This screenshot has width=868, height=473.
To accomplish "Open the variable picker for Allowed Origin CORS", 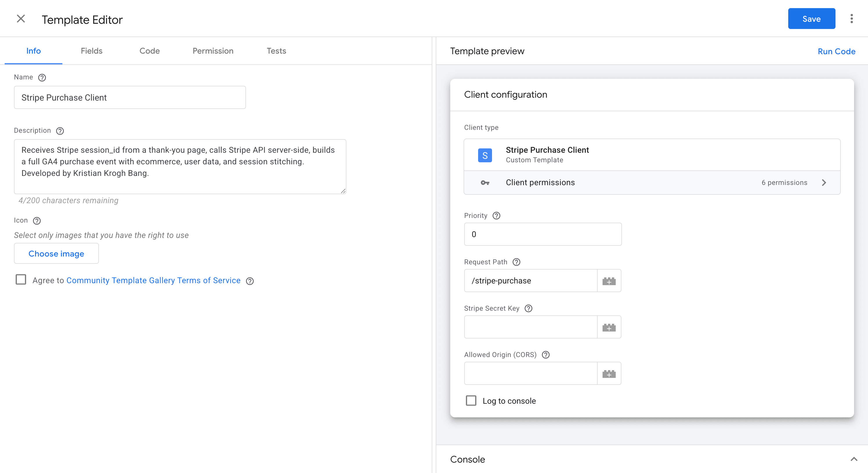I will click(609, 373).
